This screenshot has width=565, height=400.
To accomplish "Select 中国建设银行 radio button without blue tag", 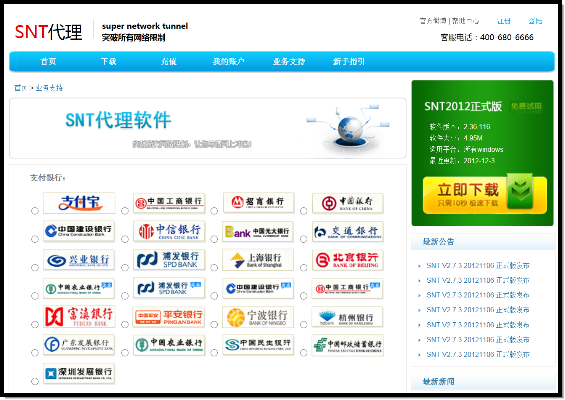I will tap(35, 239).
